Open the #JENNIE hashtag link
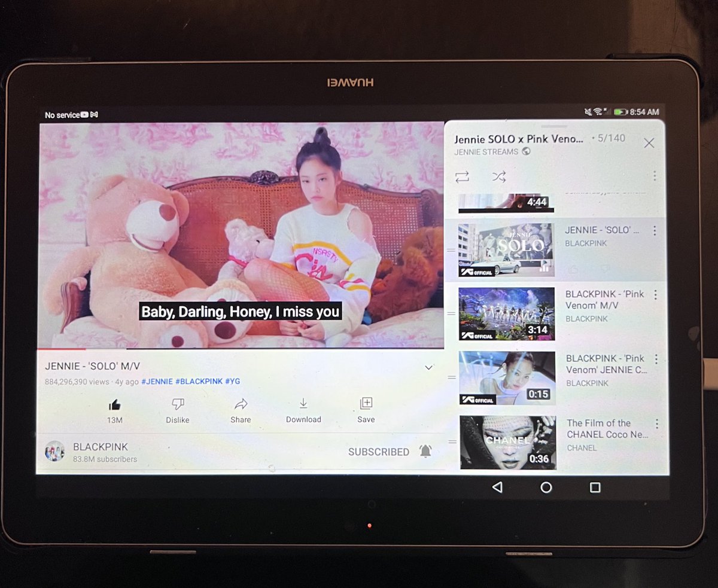The width and height of the screenshot is (718, 588). pos(157,382)
